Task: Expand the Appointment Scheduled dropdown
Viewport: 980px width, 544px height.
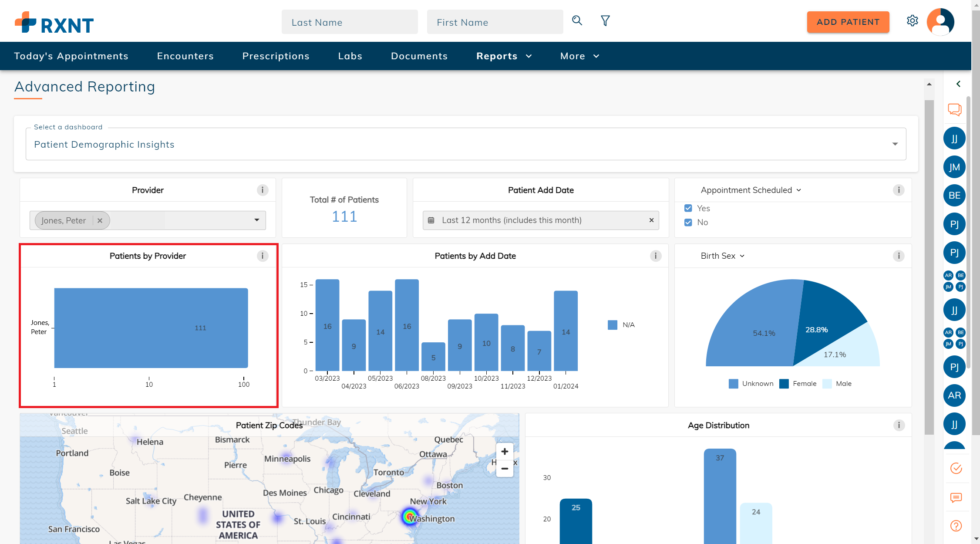Action: (751, 190)
